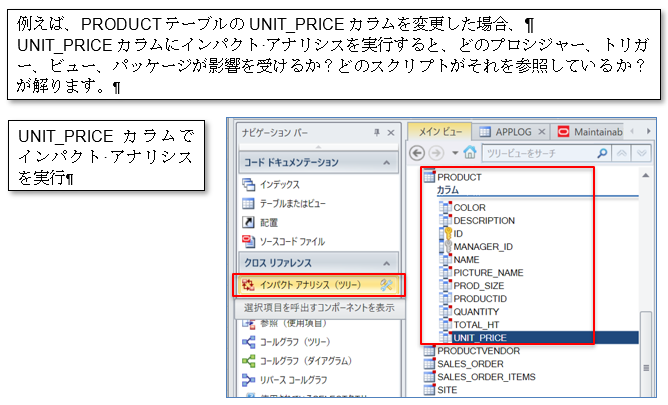Screen dimensions: 668x405
Task: Click the tools icon beside インパクト アナリシス
Action: coord(388,286)
